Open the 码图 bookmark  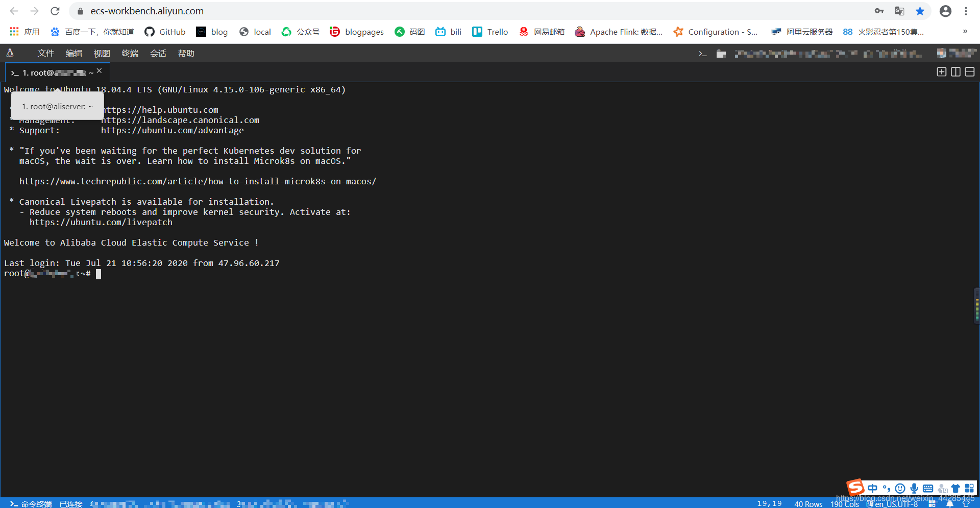pyautogui.click(x=409, y=32)
